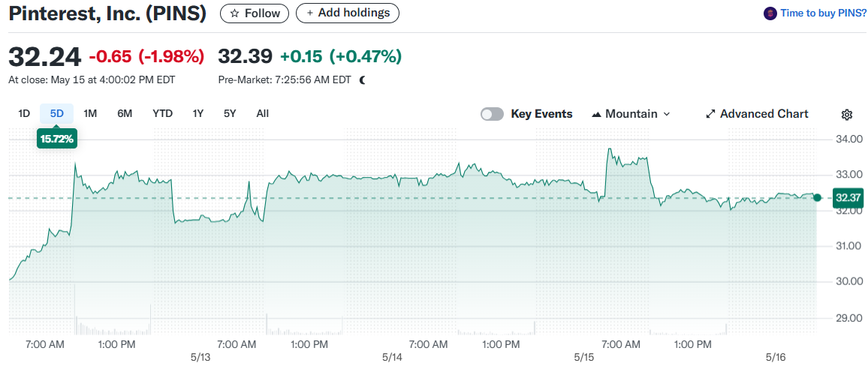Select the All time range
The image size is (868, 372).
[x=262, y=113]
